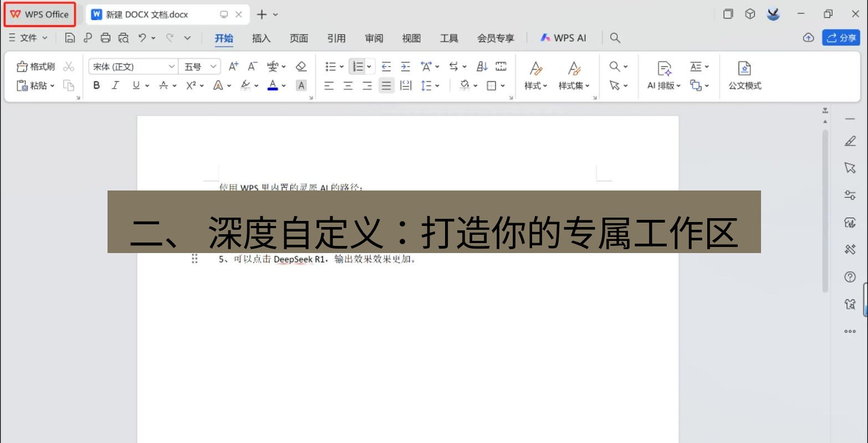
Task: Toggle justify alignment
Action: (386, 85)
